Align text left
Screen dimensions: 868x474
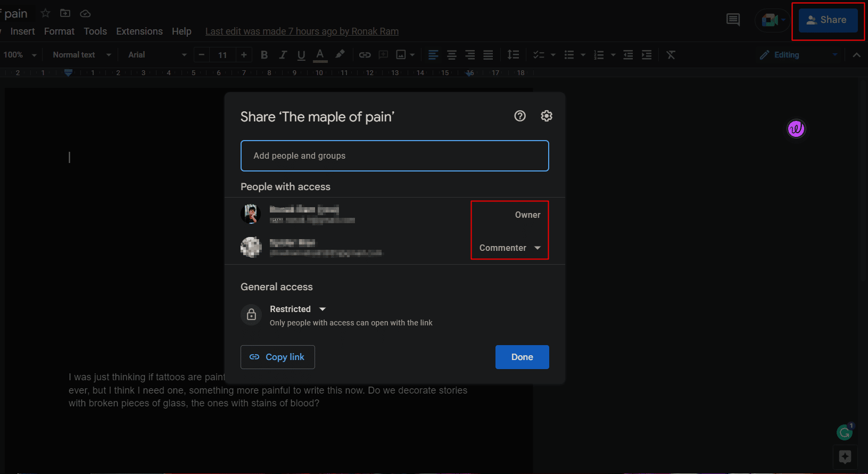[x=433, y=55]
